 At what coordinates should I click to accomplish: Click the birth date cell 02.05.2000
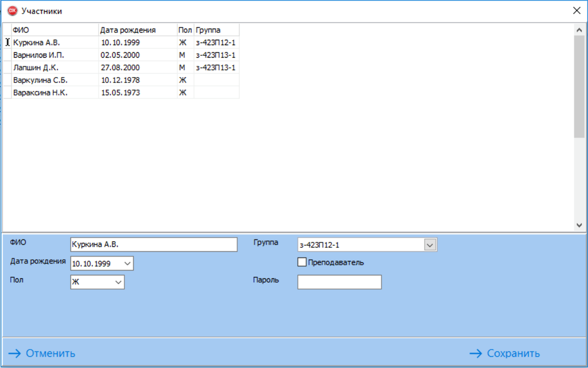pos(138,55)
